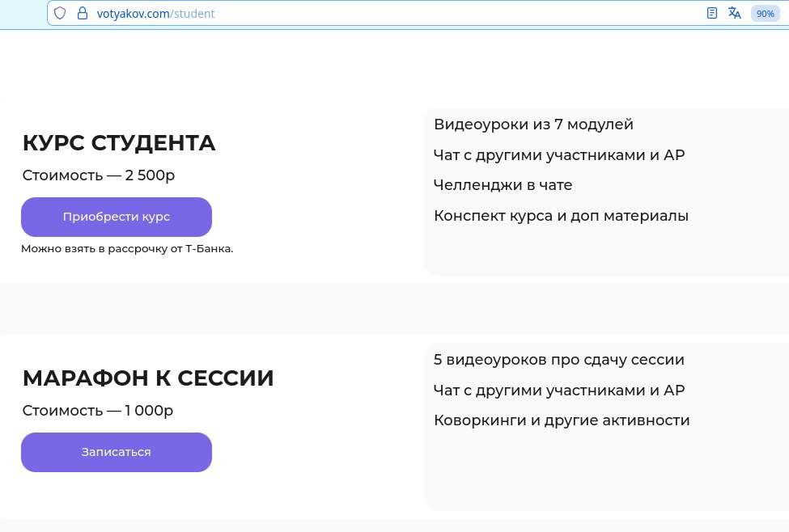Click the МАРАФОН К СЕССИИ heading
This screenshot has height=532, width=789.
pos(148,378)
